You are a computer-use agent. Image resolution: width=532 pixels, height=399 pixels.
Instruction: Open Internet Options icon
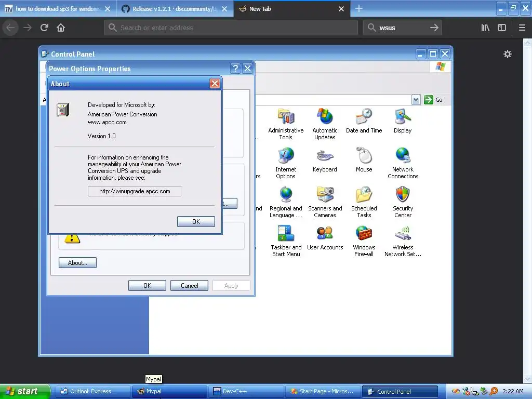pos(286,163)
